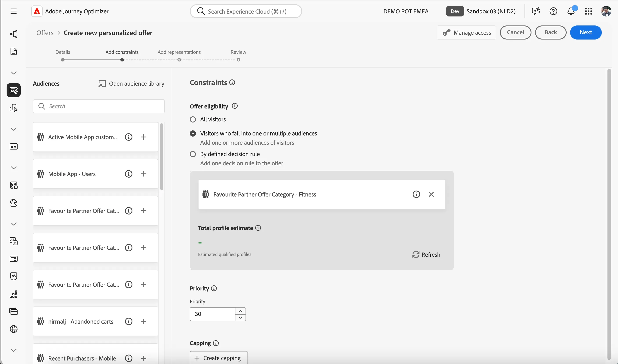Viewport: 618px width, 364px height.
Task: Show Total profile estimate info tooltip
Action: pyautogui.click(x=258, y=228)
